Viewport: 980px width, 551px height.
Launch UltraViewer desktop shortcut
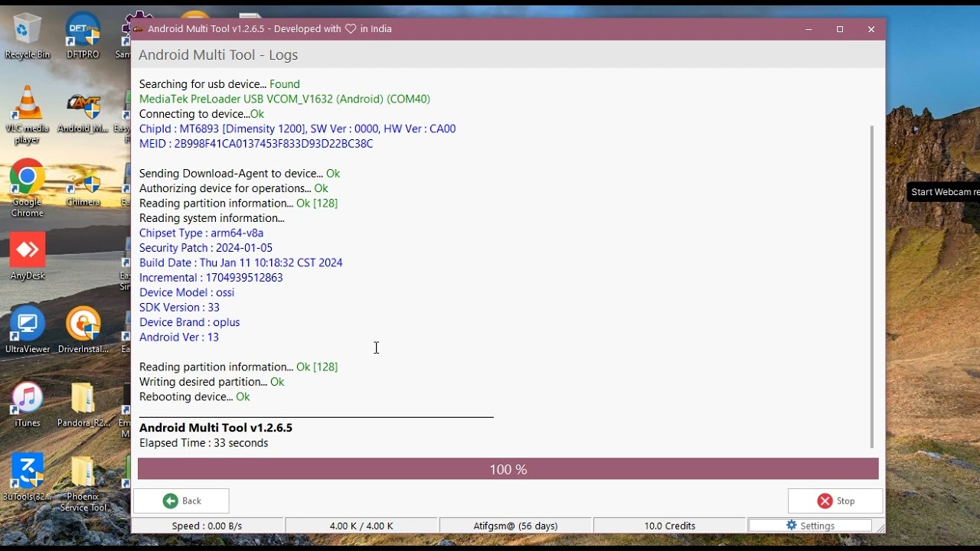pos(28,331)
